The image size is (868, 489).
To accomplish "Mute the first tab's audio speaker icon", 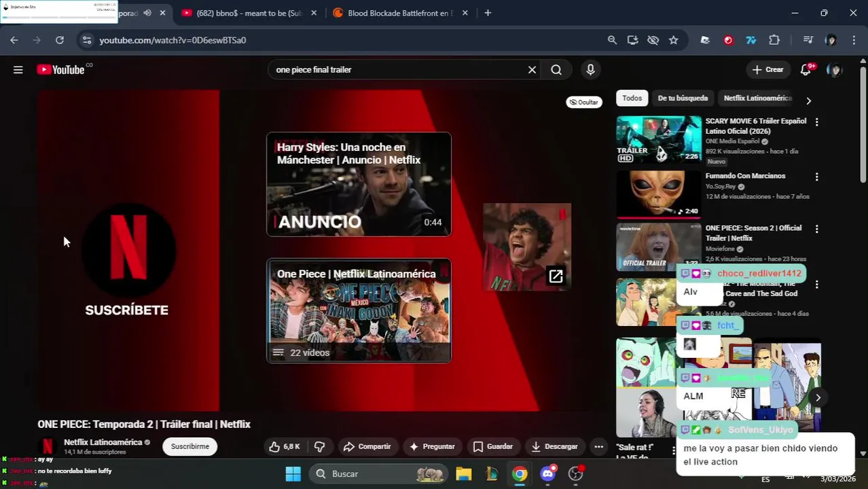I will pyautogui.click(x=147, y=13).
